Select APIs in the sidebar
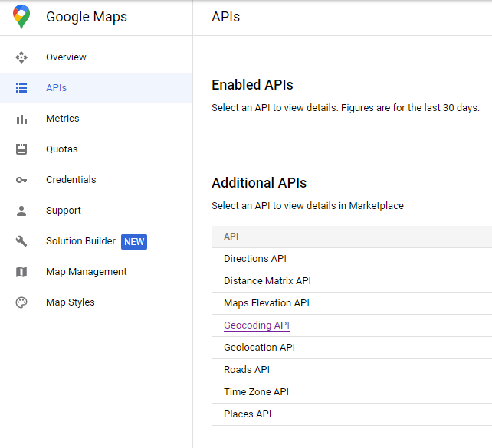 [x=96, y=88]
